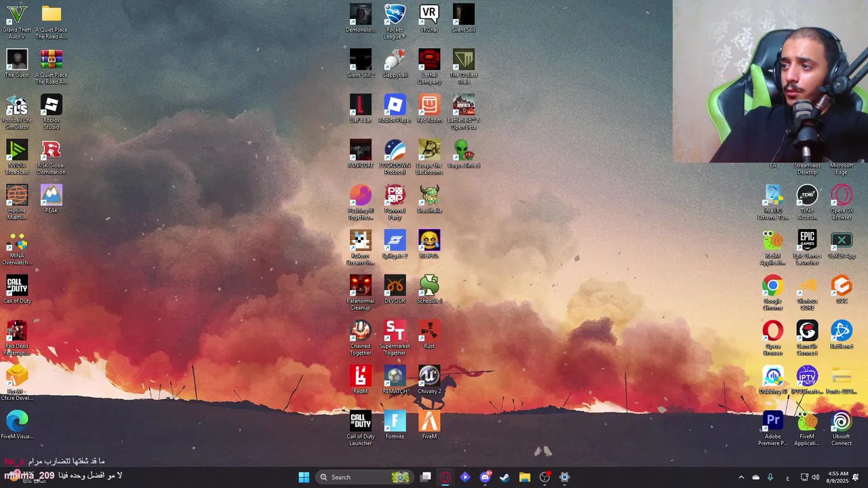This screenshot has width=868, height=488.
Task: Launch Rocket League shortcut
Action: point(395,20)
